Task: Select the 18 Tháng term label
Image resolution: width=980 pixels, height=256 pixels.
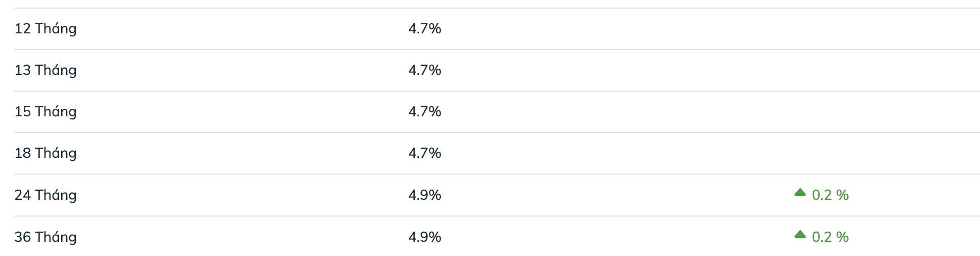Action: pyautogui.click(x=45, y=153)
